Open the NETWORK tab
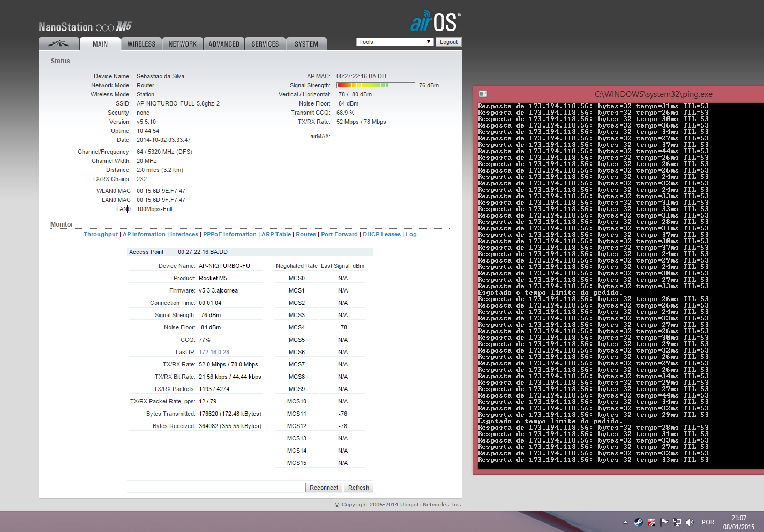The height and width of the screenshot is (532, 764). tap(182, 44)
